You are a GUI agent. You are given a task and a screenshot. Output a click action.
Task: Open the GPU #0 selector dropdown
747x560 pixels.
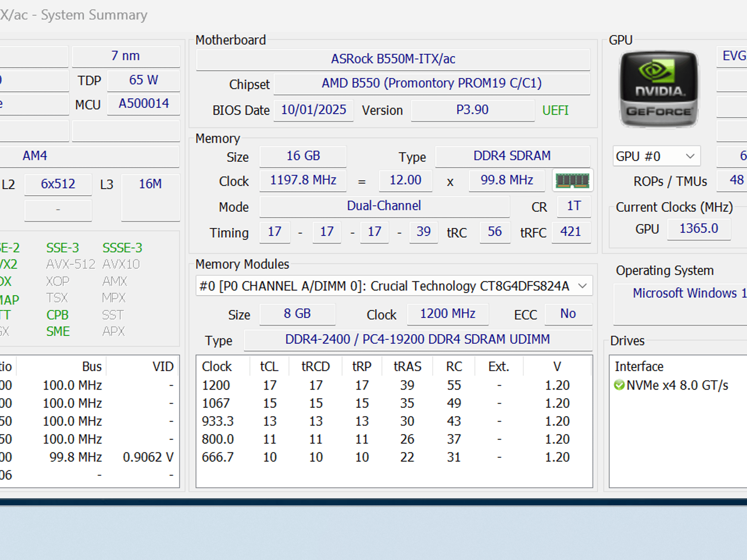[656, 156]
